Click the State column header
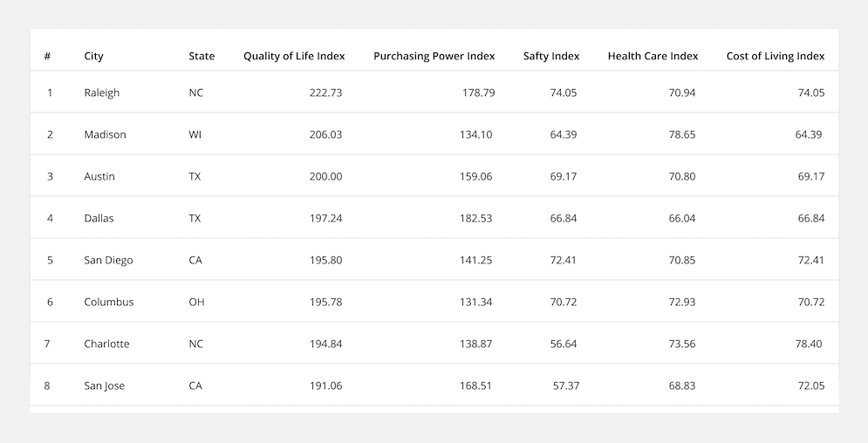868x443 pixels. (x=202, y=56)
